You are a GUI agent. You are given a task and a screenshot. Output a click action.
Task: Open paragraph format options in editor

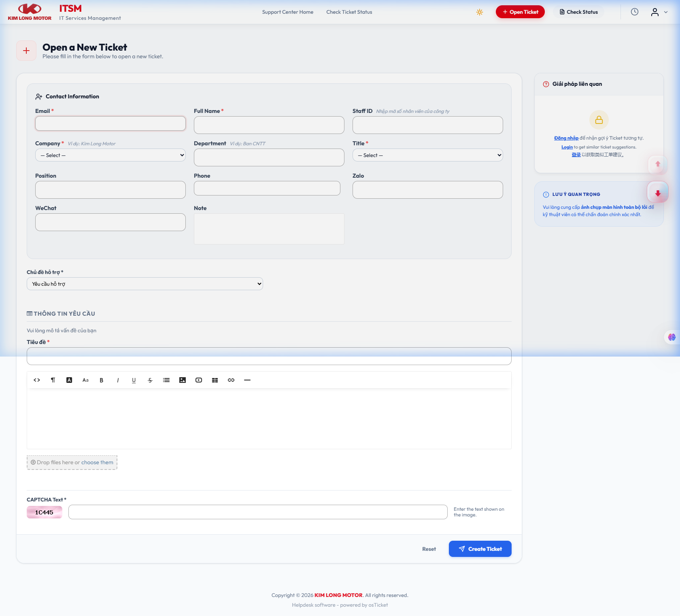[x=53, y=380]
